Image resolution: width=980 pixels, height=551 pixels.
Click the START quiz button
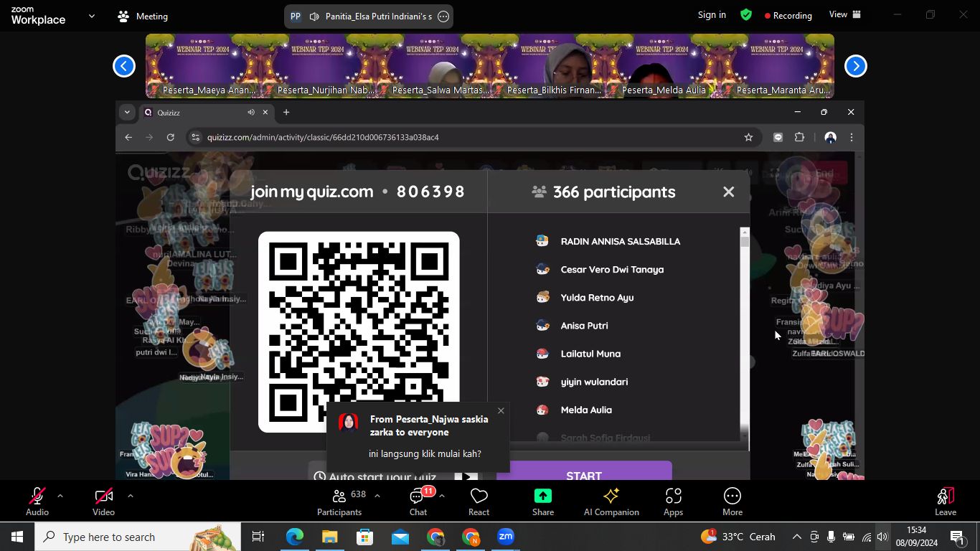(584, 471)
